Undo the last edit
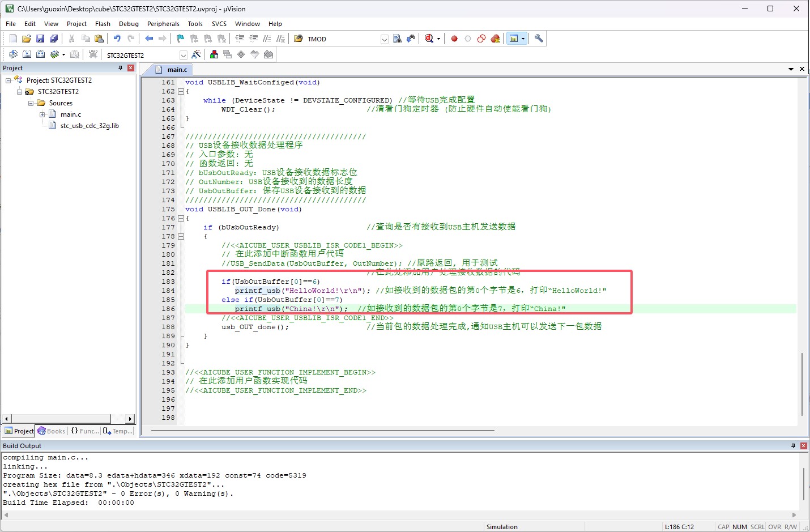This screenshot has height=532, width=810. point(117,39)
